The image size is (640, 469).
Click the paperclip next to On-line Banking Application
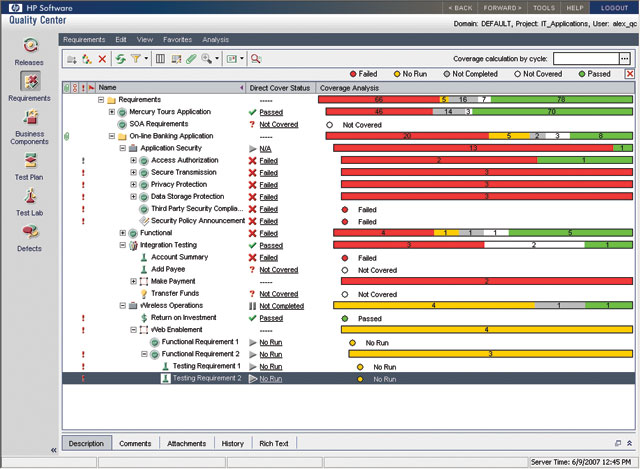point(67,136)
